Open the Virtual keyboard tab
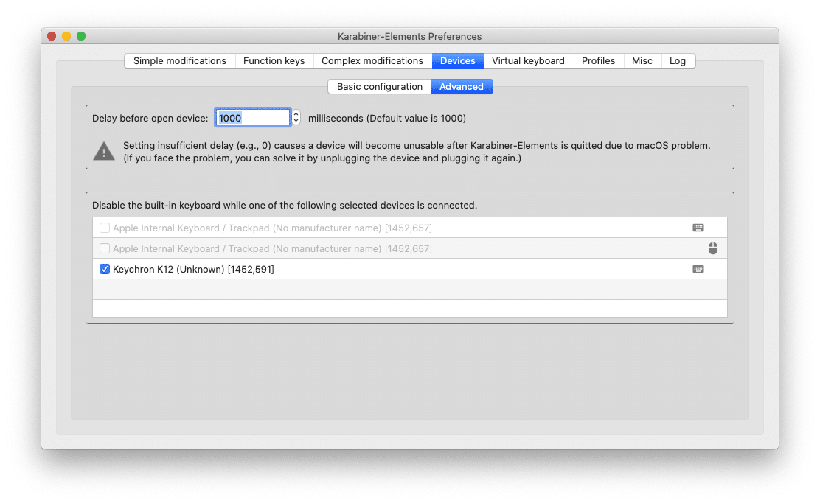Image resolution: width=820 pixels, height=504 pixels. pos(528,60)
